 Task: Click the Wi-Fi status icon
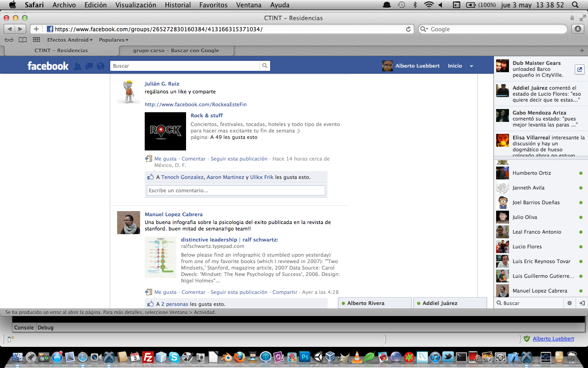[x=429, y=5]
